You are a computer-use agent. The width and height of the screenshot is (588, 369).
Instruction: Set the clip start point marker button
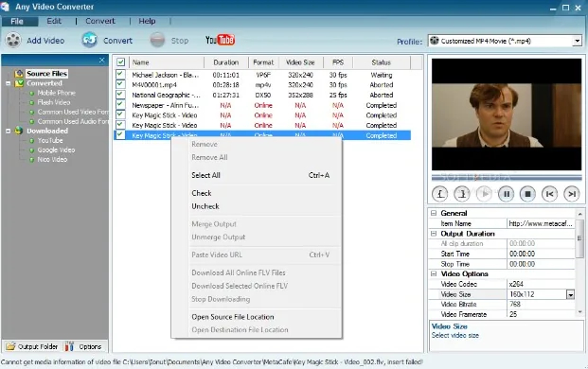440,194
